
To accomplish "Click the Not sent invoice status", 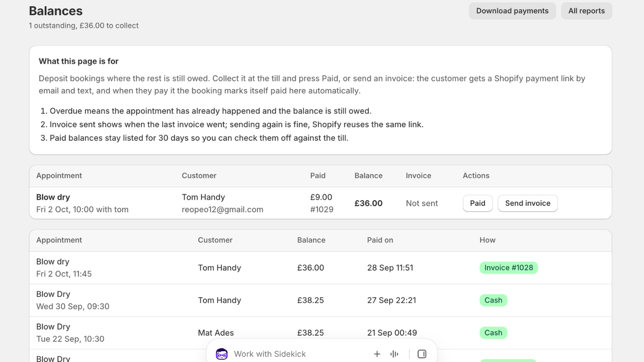I will coord(422,204).
